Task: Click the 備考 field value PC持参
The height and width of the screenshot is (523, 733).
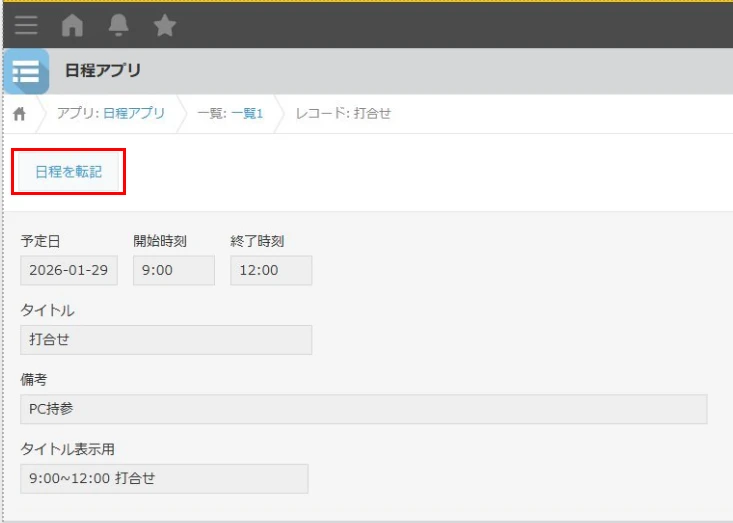Action: point(364,409)
